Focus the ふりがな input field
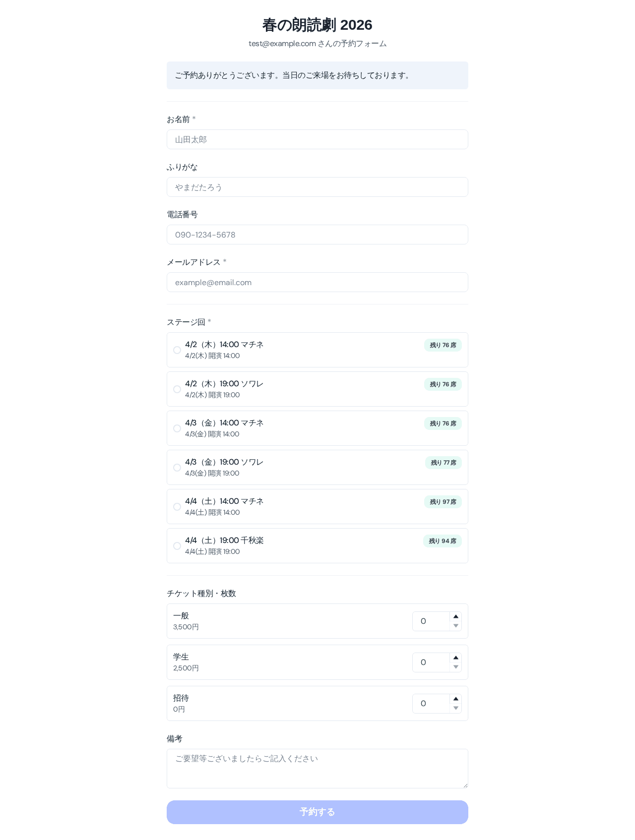Viewport: 635px width, 840px height. (317, 187)
